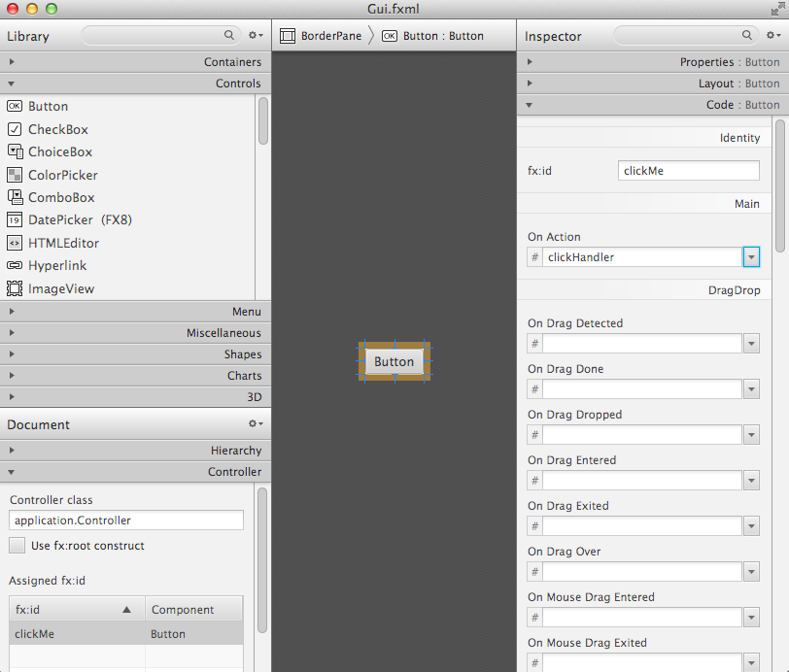789x672 pixels.
Task: Click the Button on the canvas
Action: point(394,361)
